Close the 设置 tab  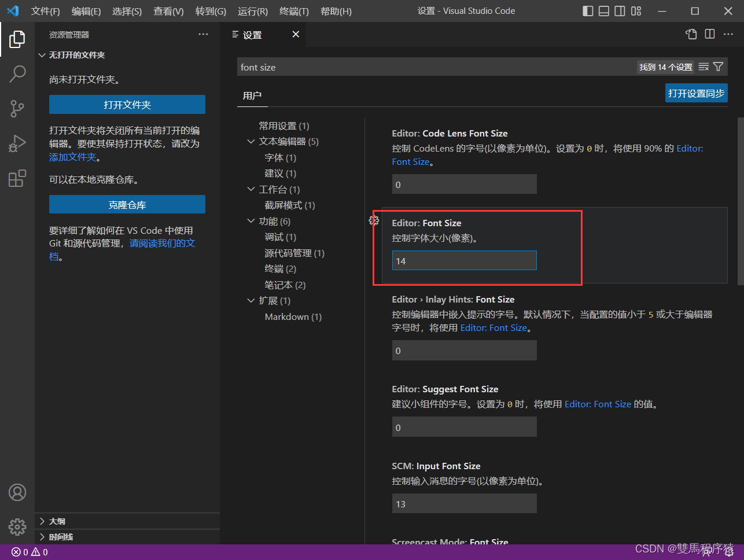[296, 35]
